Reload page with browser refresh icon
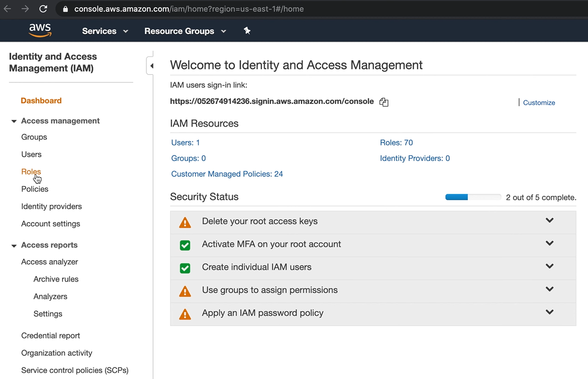The width and height of the screenshot is (588, 379). [x=43, y=9]
